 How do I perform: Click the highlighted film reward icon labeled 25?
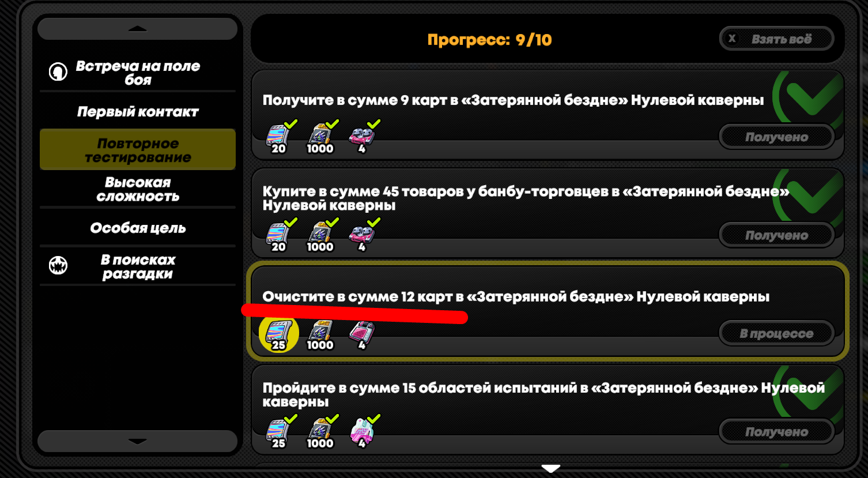tap(279, 334)
